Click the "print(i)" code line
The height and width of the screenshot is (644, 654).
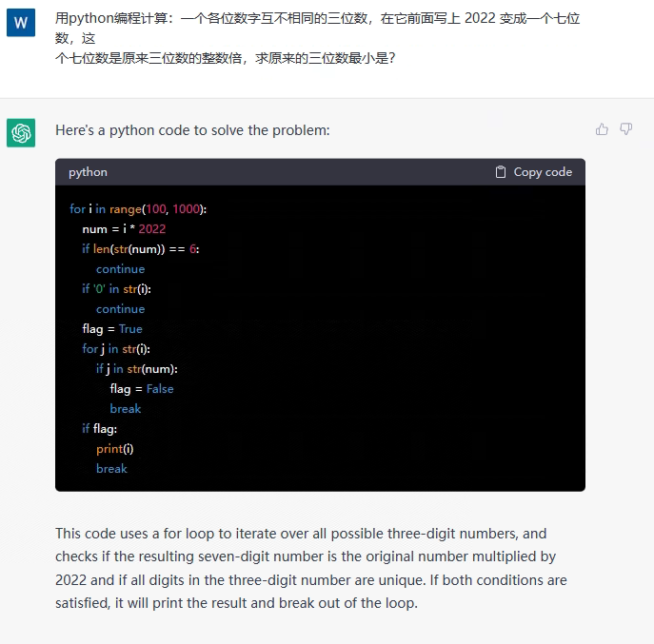coord(115,449)
